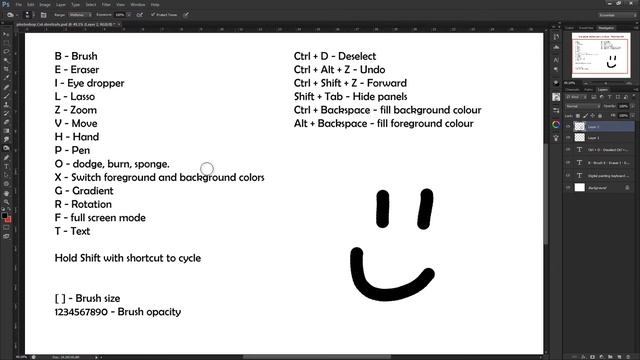Screen dimensions: 640x360
Task: Toggle tablet pressure controls size icon
Action: point(186,15)
